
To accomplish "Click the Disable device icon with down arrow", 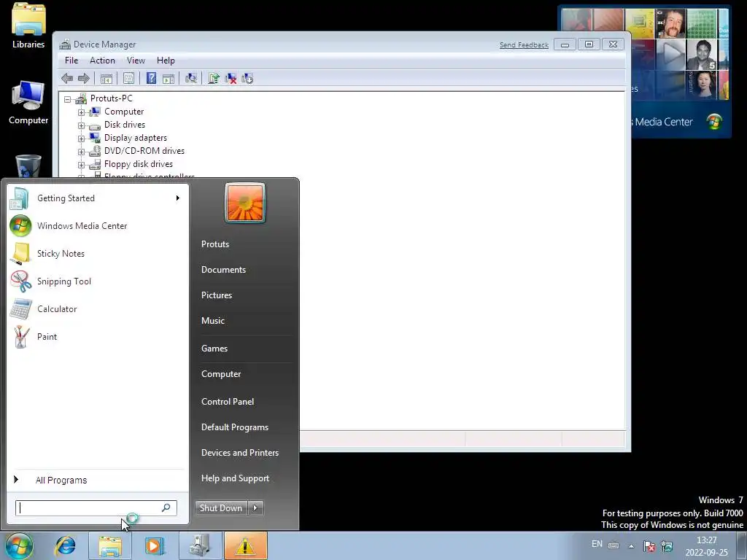I will (x=247, y=78).
